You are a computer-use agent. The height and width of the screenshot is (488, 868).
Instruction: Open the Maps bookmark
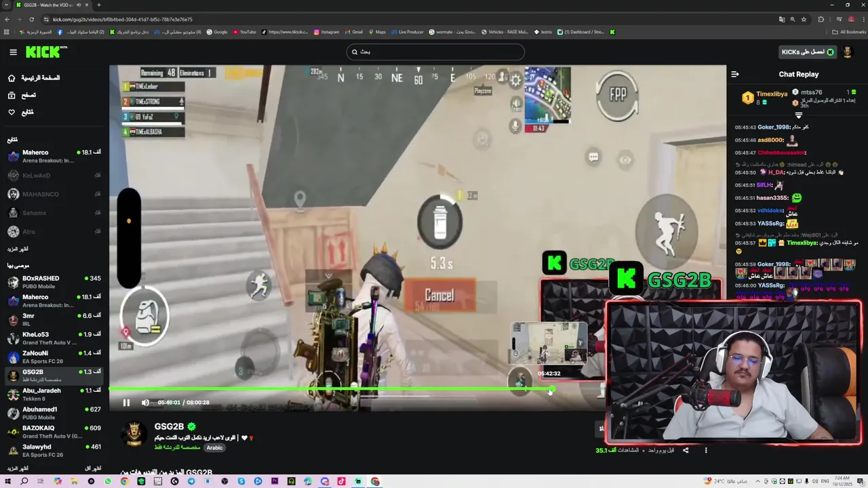(x=376, y=32)
